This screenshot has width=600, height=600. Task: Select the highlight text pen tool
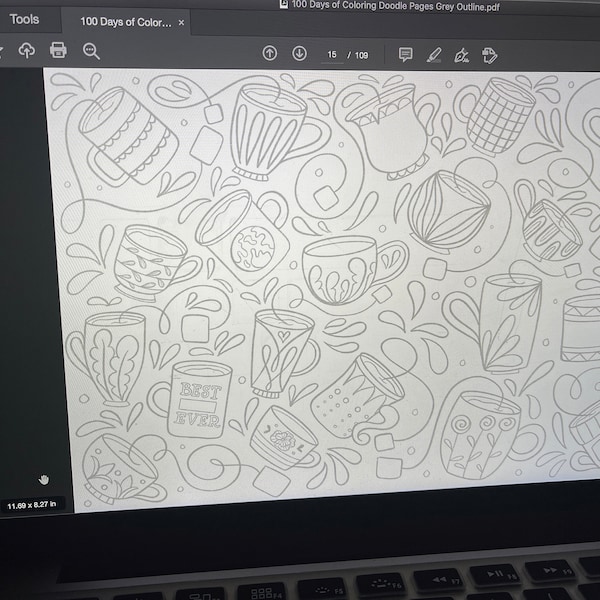(434, 55)
